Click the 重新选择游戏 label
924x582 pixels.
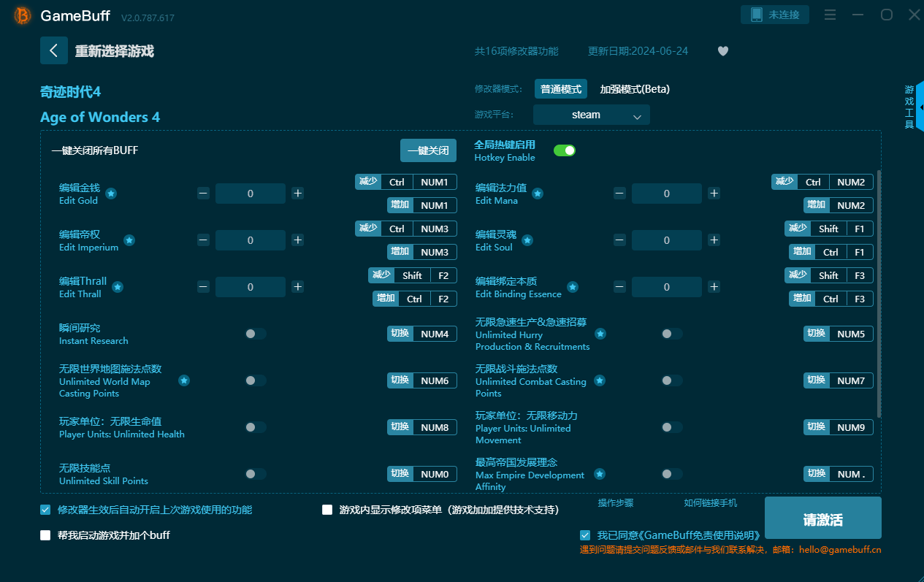pyautogui.click(x=114, y=51)
